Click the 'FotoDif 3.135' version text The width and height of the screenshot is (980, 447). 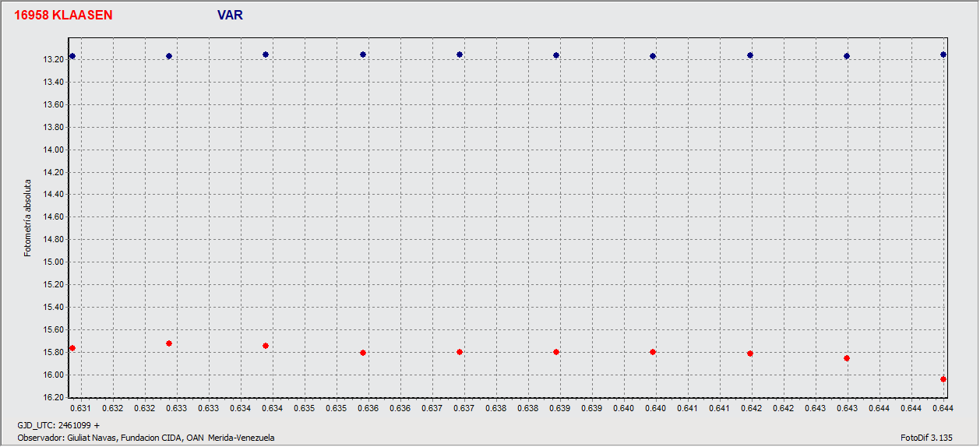pos(927,438)
